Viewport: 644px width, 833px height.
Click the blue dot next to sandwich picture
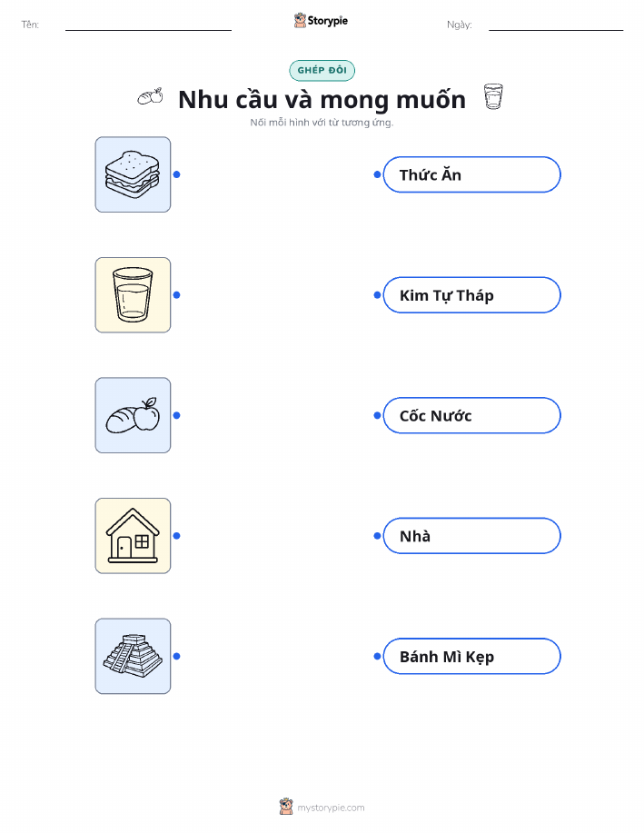click(x=177, y=174)
